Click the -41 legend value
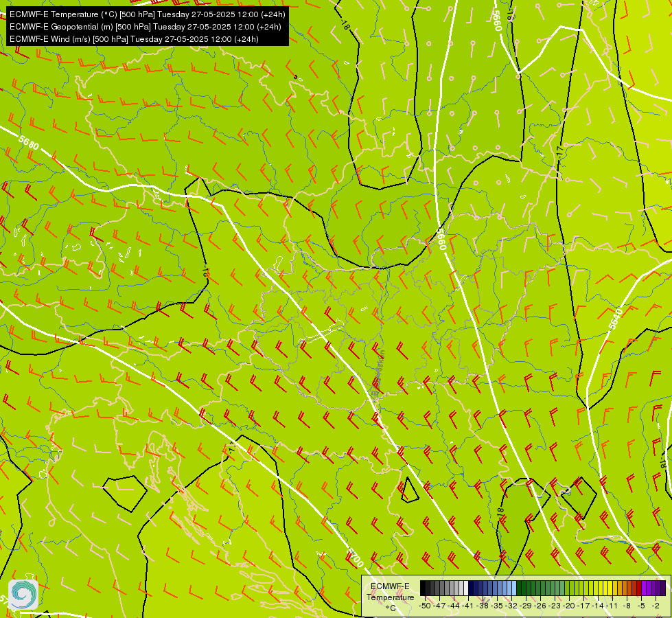The image size is (672, 618). tap(468, 606)
